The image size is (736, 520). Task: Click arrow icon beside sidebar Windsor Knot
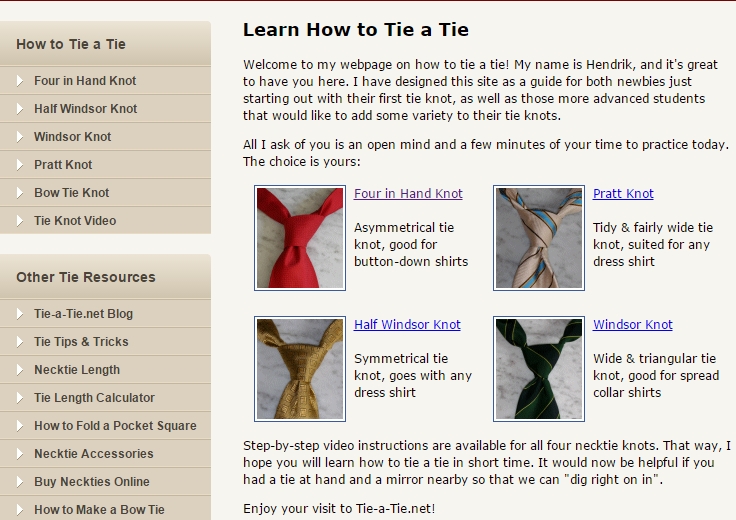[x=19, y=137]
